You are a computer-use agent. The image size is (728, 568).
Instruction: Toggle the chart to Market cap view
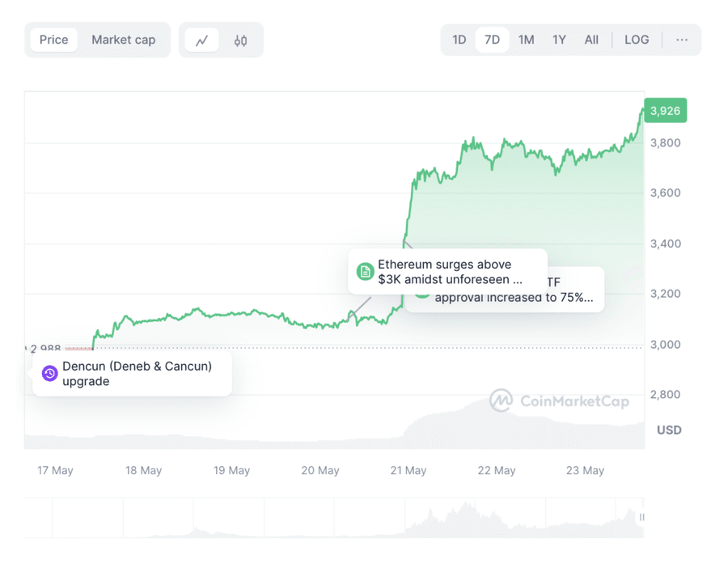[x=123, y=39]
